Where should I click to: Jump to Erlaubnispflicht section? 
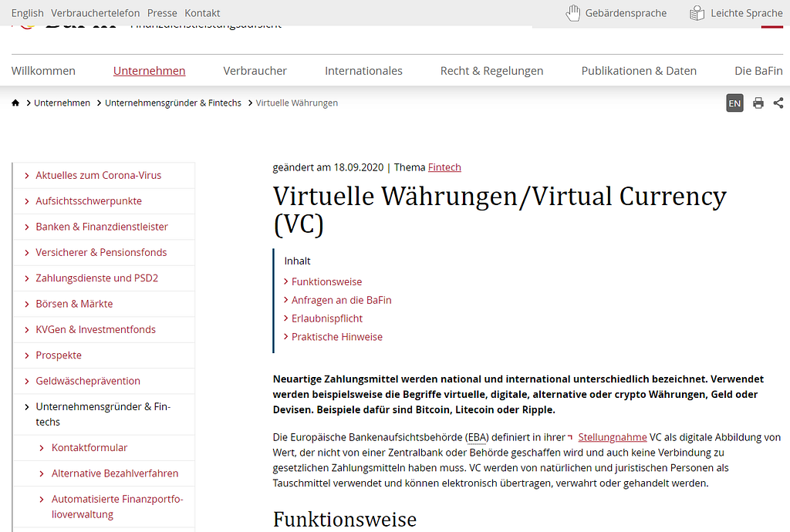coord(327,318)
